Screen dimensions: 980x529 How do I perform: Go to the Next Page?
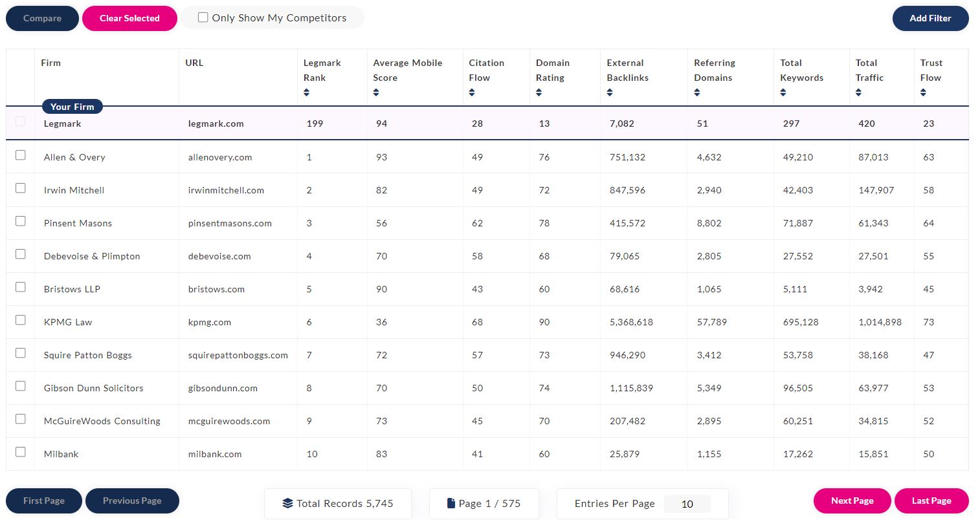coord(852,501)
